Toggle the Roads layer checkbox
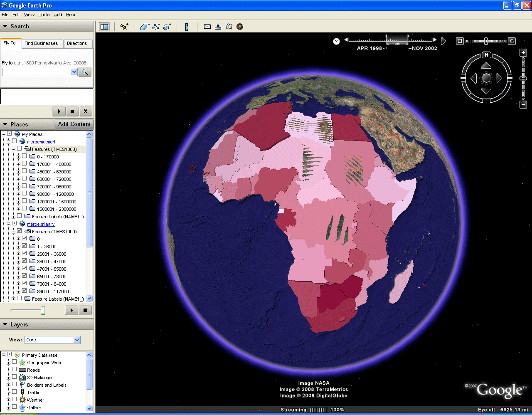 (x=15, y=370)
